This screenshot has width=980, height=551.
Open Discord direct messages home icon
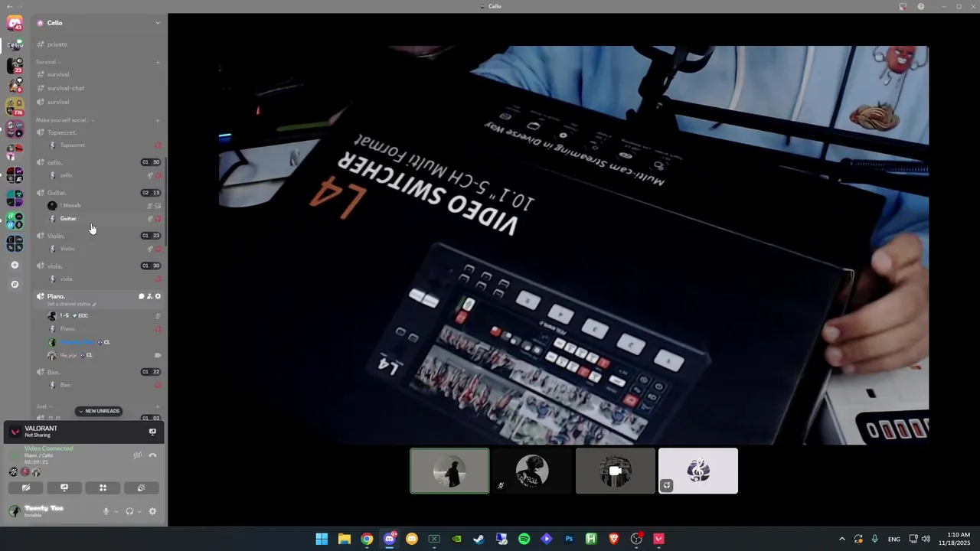tap(15, 23)
